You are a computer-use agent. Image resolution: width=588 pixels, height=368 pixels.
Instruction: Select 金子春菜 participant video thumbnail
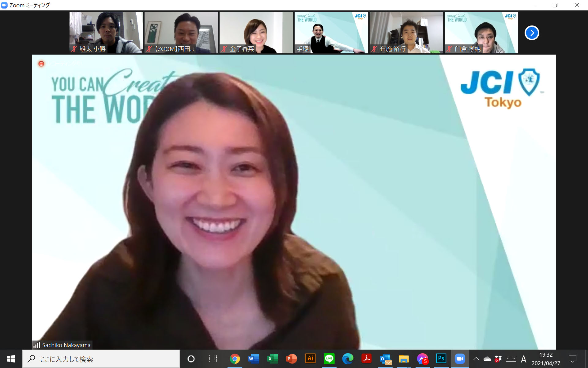pyautogui.click(x=256, y=33)
